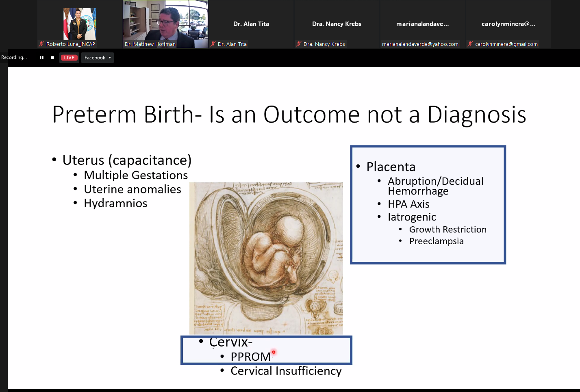Viewport: 580px width, 392px height.
Task: Click the 'PPROM' bullet
Action: [250, 357]
